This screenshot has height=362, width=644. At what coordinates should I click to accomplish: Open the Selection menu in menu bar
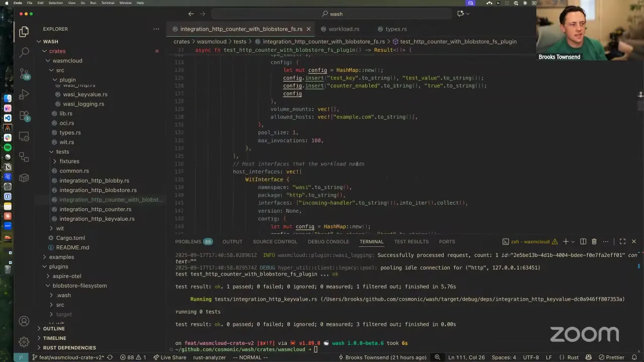(56, 3)
